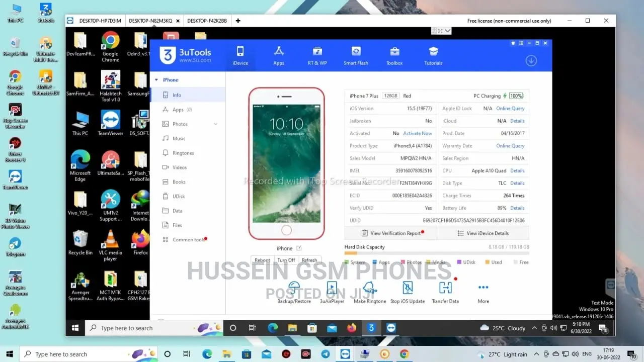The image size is (644, 362).
Task: Click Chrome icon in local taskbar
Action: [404, 354]
